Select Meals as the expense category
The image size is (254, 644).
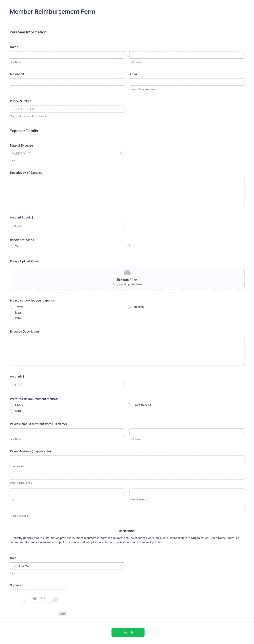11,312
